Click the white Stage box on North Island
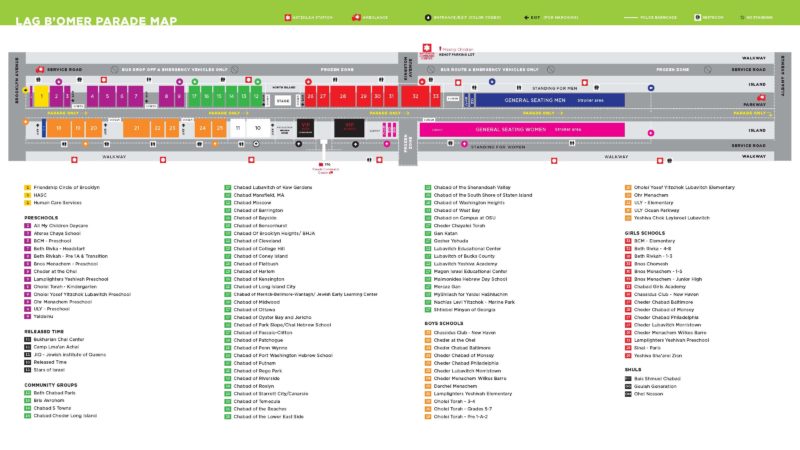 283,101
